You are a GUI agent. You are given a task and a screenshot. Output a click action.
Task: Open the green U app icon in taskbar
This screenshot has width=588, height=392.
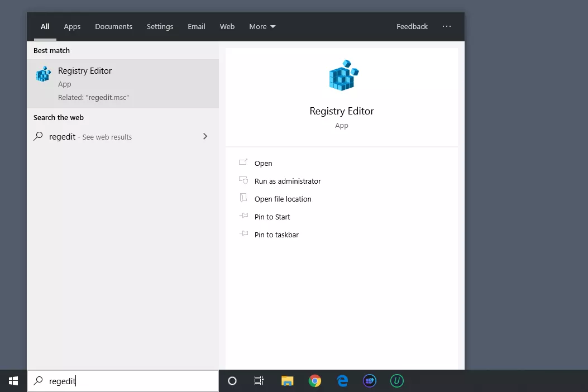(397, 381)
